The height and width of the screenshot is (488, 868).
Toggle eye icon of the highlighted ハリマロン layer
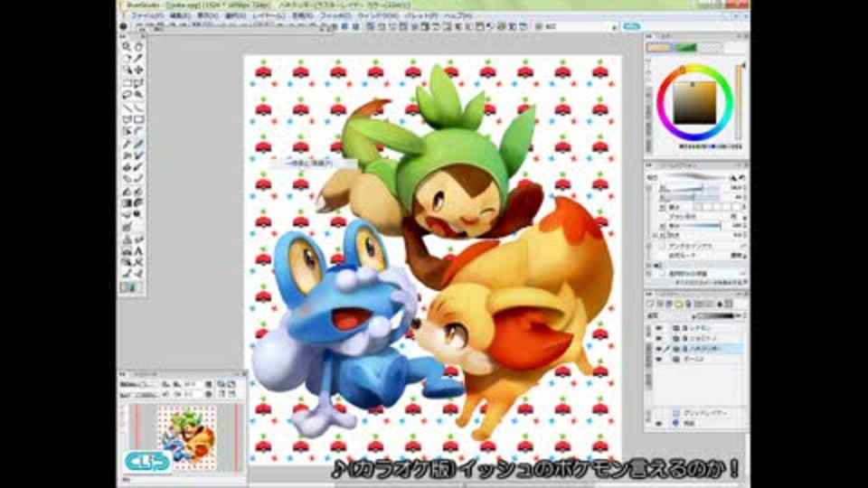[x=659, y=349]
